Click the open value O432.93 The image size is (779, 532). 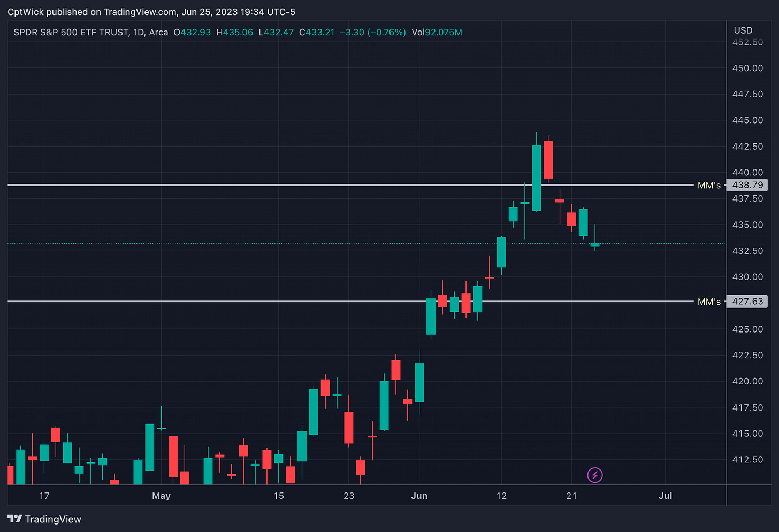tap(192, 32)
